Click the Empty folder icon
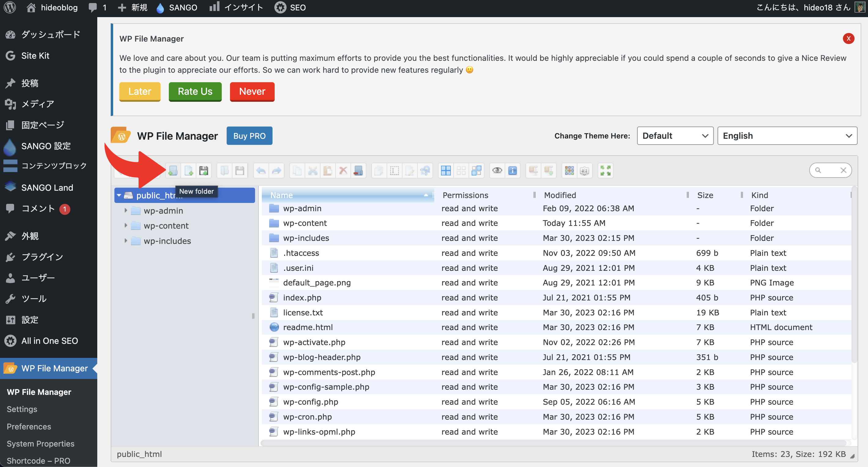Image resolution: width=868 pixels, height=467 pixels. click(358, 171)
